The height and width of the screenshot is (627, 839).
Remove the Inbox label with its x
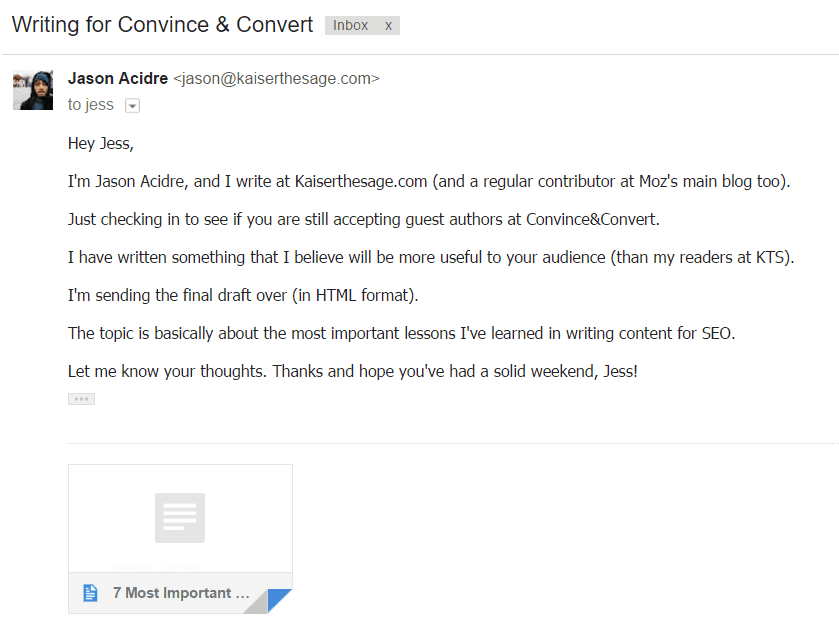388,26
